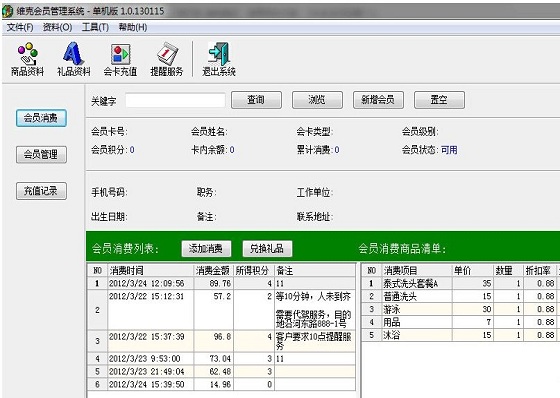Open the 礼品资料 toolbar icon
This screenshot has width=560, height=398.
pyautogui.click(x=74, y=60)
